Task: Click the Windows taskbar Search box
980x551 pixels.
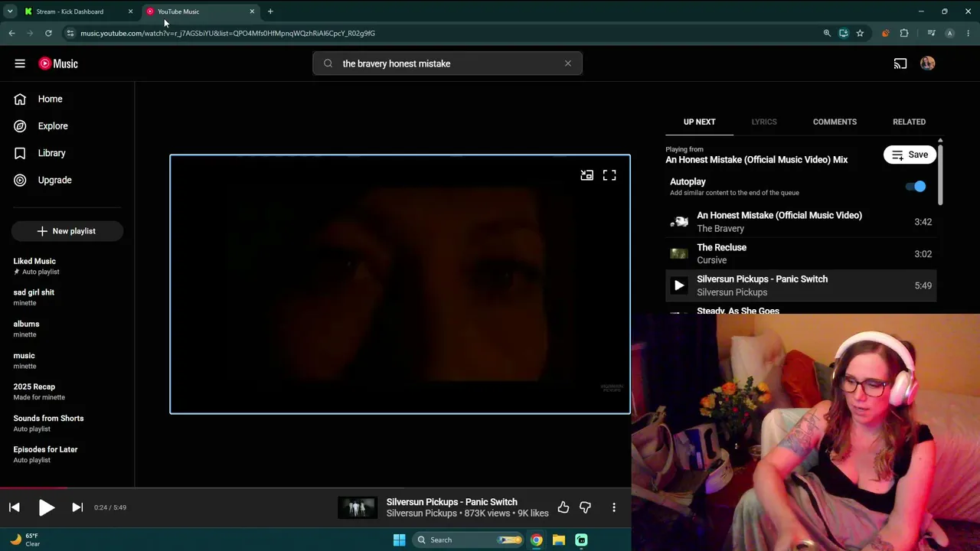Action: (x=469, y=540)
